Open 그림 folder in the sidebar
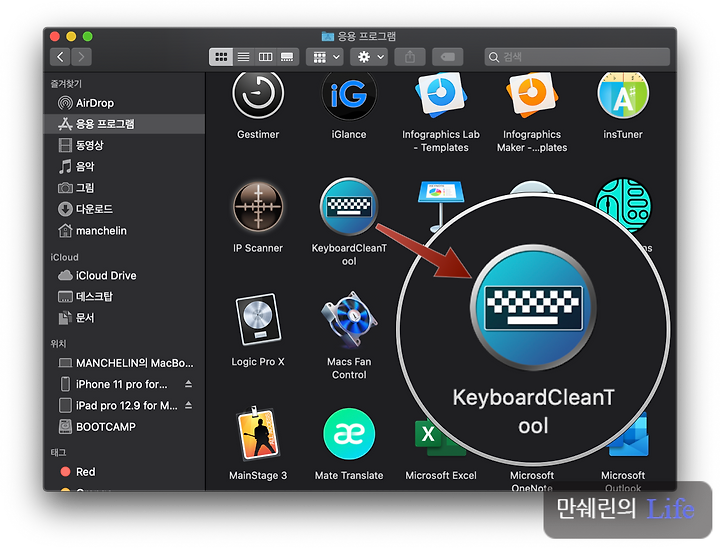The width and height of the screenshot is (720, 548). pos(124,187)
